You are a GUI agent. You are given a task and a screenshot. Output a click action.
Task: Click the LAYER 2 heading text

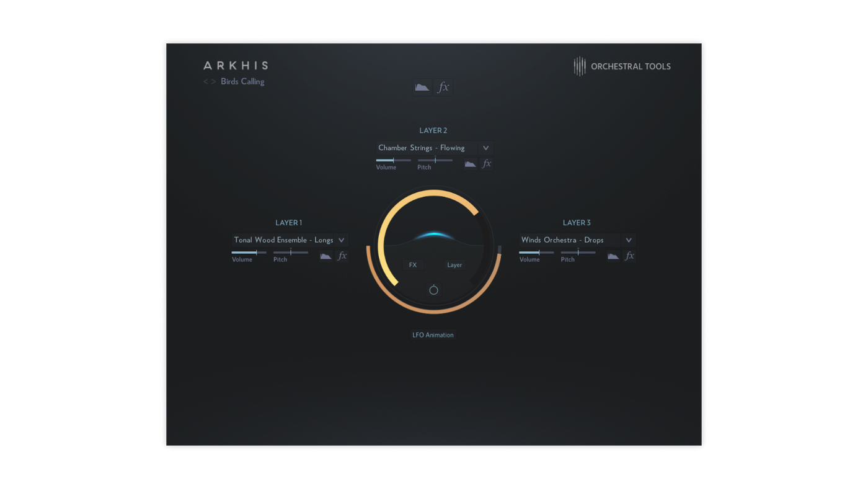tap(433, 131)
